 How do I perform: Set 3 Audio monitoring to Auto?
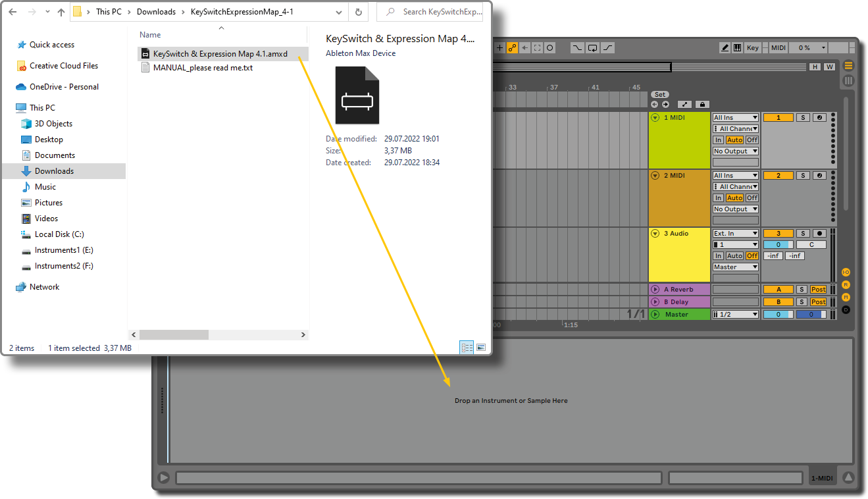pos(734,256)
